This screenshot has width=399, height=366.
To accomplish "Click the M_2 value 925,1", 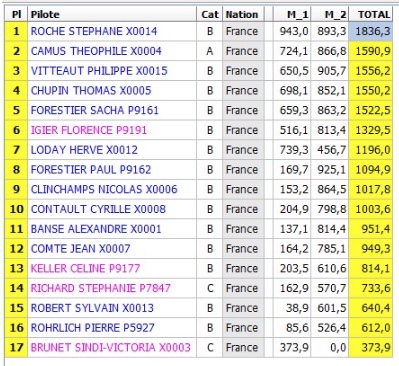I will click(x=330, y=170).
